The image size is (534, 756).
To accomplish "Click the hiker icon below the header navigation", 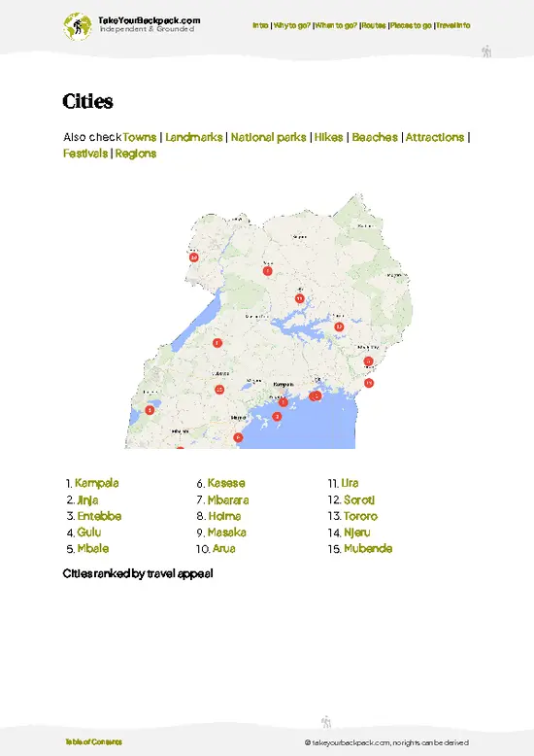I will coord(486,52).
